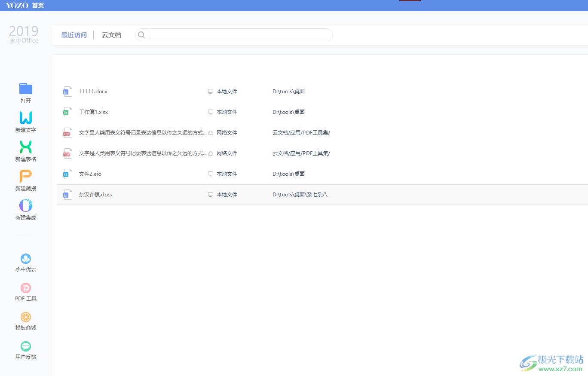
Task: Click the 2019 永中Office logo
Action: point(24,34)
